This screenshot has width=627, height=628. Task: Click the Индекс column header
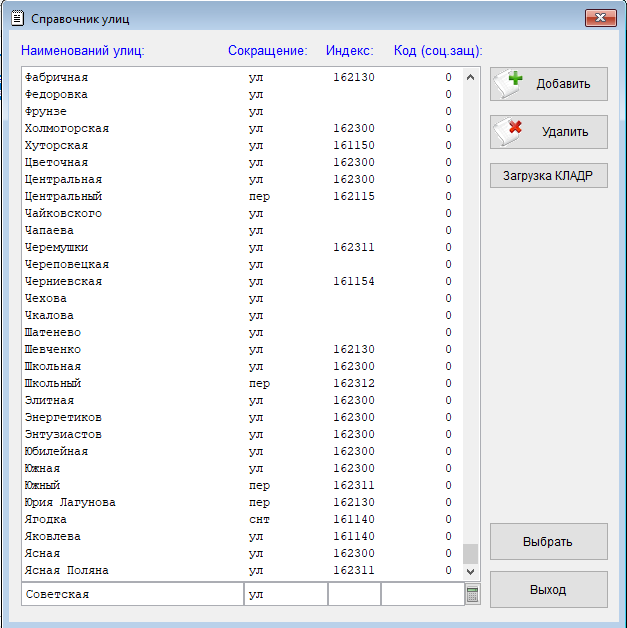349,50
